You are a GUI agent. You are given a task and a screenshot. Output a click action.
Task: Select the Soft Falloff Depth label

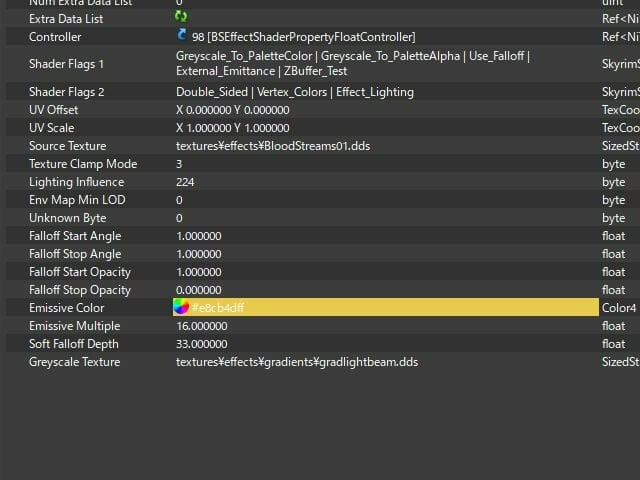click(74, 344)
